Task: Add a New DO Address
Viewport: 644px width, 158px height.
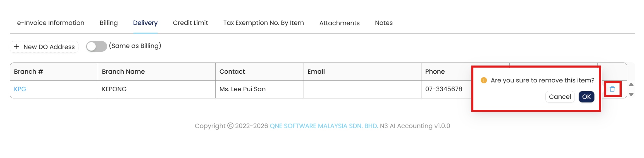Action: 44,47
